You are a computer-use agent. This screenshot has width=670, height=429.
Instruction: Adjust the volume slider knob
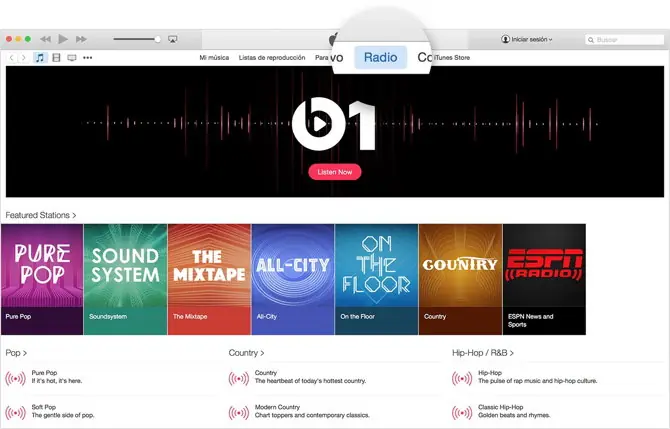click(x=158, y=39)
